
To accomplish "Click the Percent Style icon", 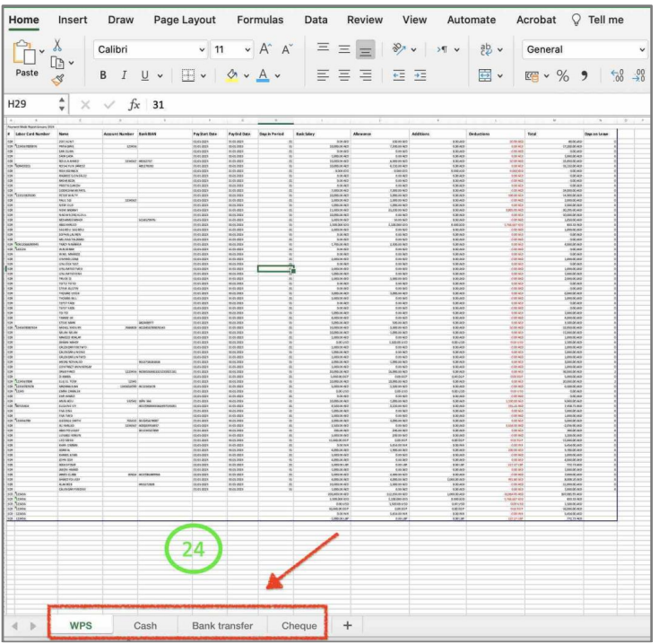I will point(562,76).
